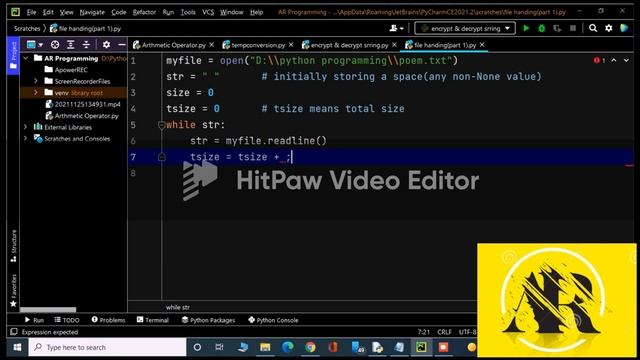Expand Scratches and Consoles node

click(x=26, y=138)
